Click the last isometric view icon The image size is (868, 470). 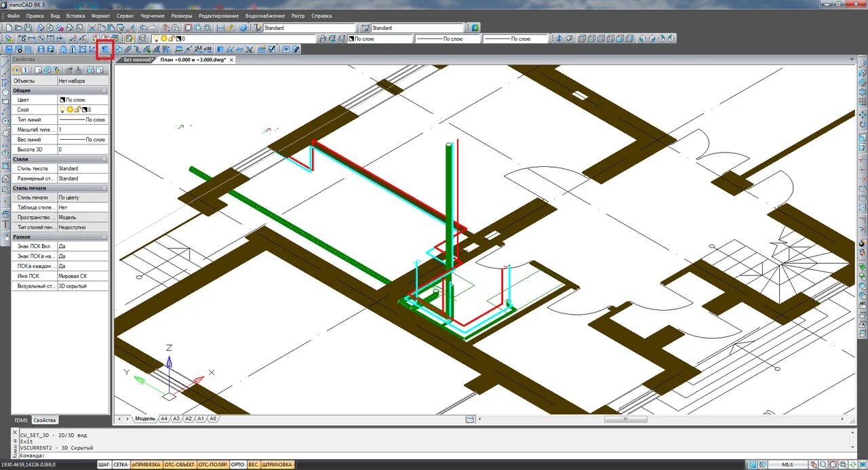pyautogui.click(x=671, y=39)
